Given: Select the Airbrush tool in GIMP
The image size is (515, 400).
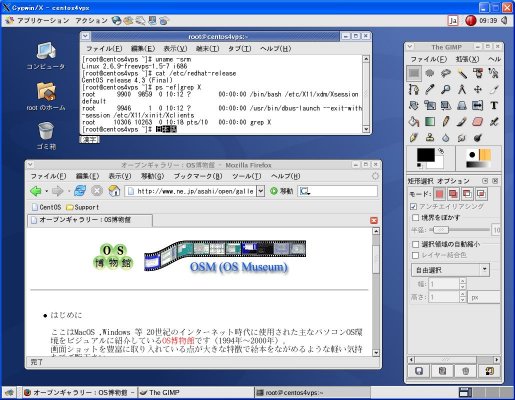Looking at the screenshot, I should point(494,122).
